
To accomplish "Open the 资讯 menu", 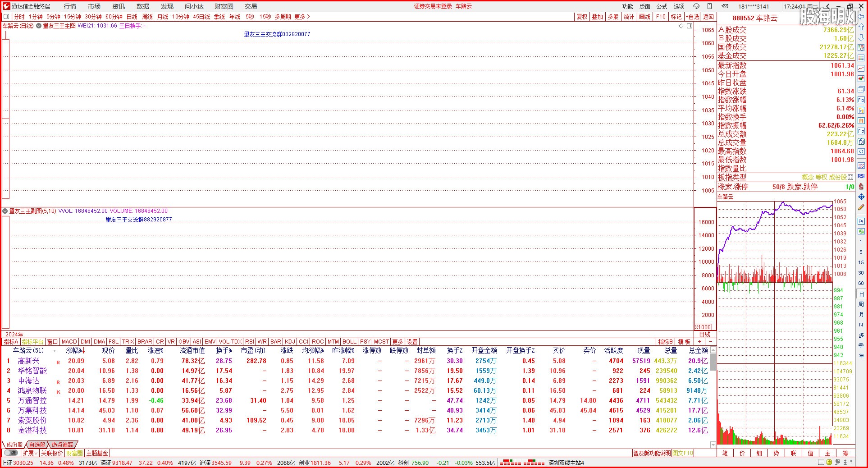I will click(x=119, y=6).
